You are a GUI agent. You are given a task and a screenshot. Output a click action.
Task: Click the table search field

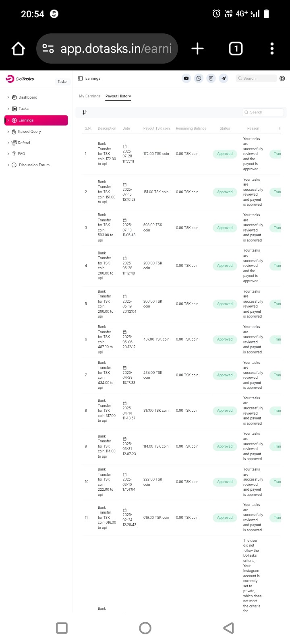tap(264, 112)
